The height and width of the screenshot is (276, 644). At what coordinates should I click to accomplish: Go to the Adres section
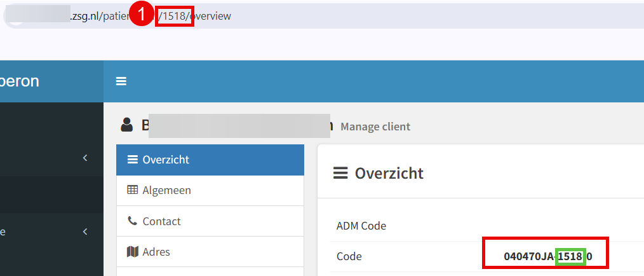pos(210,251)
